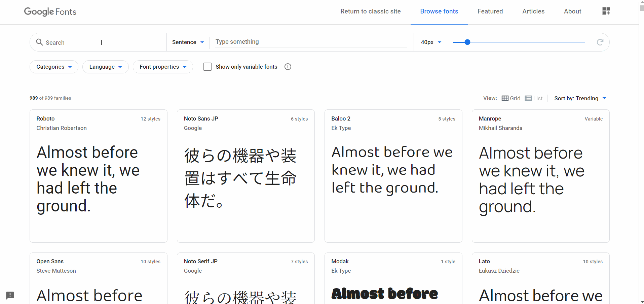Click the Google Fonts logo
Image resolution: width=644 pixels, height=304 pixels.
50,11
